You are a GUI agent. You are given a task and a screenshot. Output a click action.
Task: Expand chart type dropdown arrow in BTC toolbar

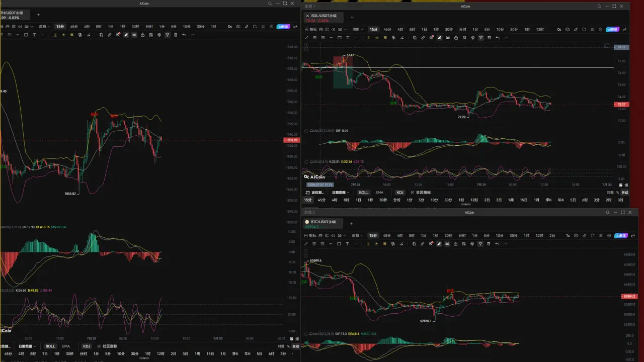345,235
